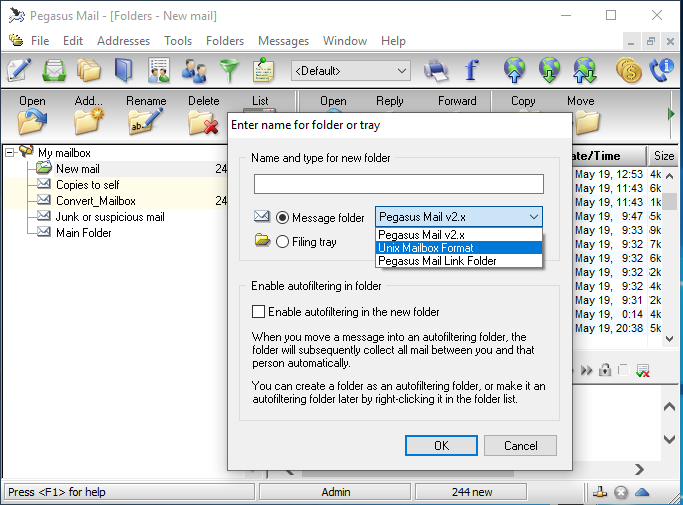Image resolution: width=683 pixels, height=505 pixels.
Task: Confirm the new folder with OK
Action: (x=441, y=445)
